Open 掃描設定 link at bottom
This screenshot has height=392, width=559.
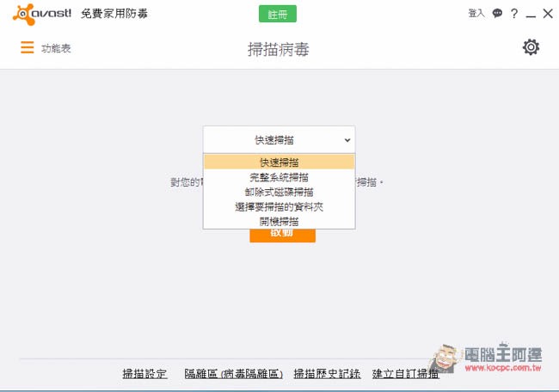coord(144,374)
